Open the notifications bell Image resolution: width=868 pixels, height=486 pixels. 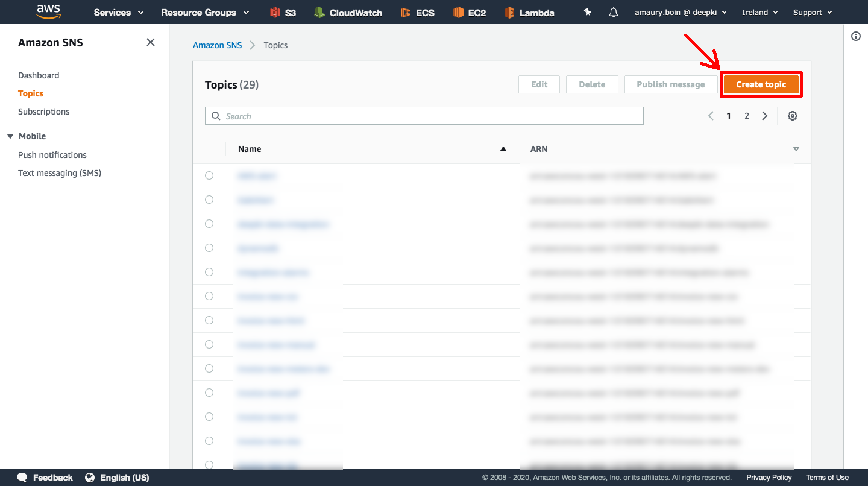click(x=614, y=12)
